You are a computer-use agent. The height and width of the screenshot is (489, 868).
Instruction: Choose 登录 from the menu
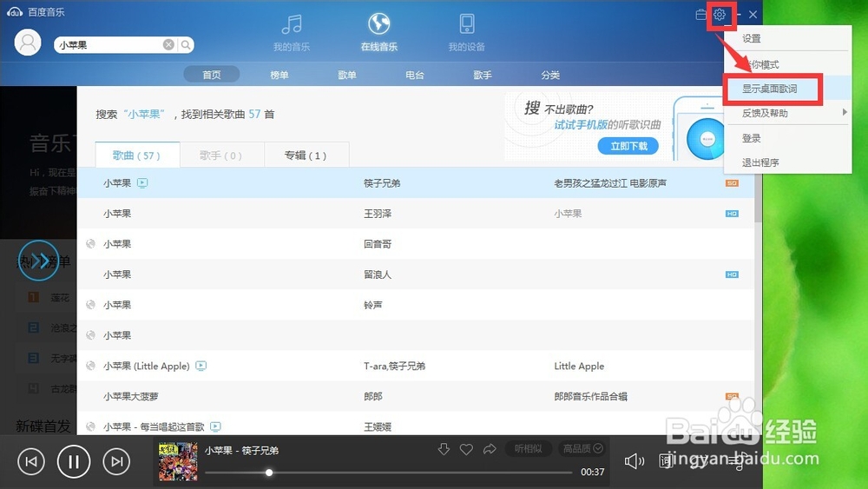pyautogui.click(x=751, y=138)
